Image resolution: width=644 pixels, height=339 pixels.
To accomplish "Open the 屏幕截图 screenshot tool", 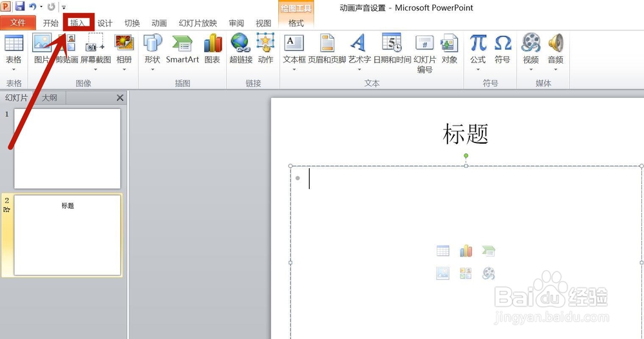I will pos(95,43).
